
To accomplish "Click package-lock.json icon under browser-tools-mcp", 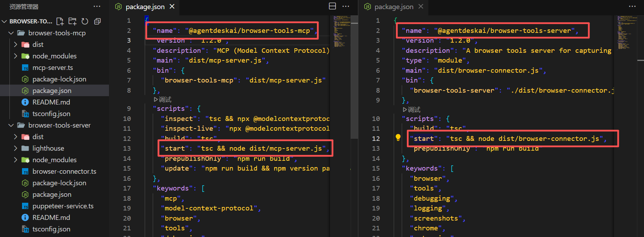I will point(25,79).
